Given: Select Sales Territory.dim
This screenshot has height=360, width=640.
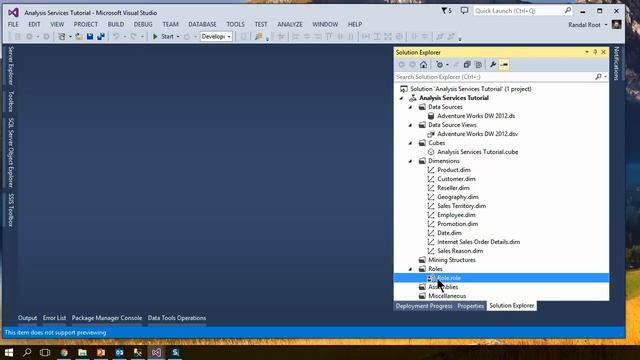Looking at the screenshot, I should coord(462,206).
